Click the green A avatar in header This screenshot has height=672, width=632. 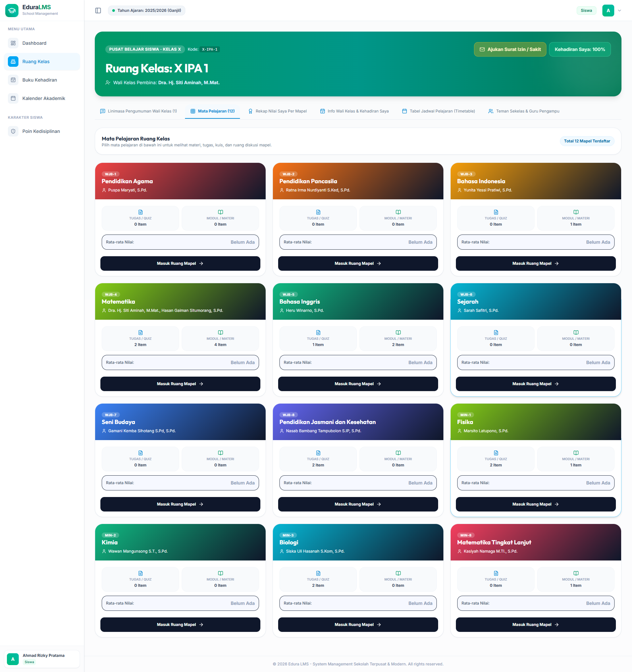click(x=608, y=11)
